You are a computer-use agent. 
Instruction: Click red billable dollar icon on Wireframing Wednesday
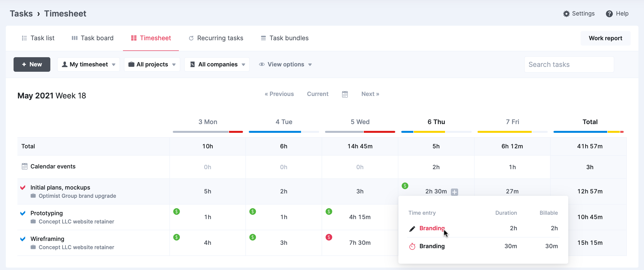(329, 237)
